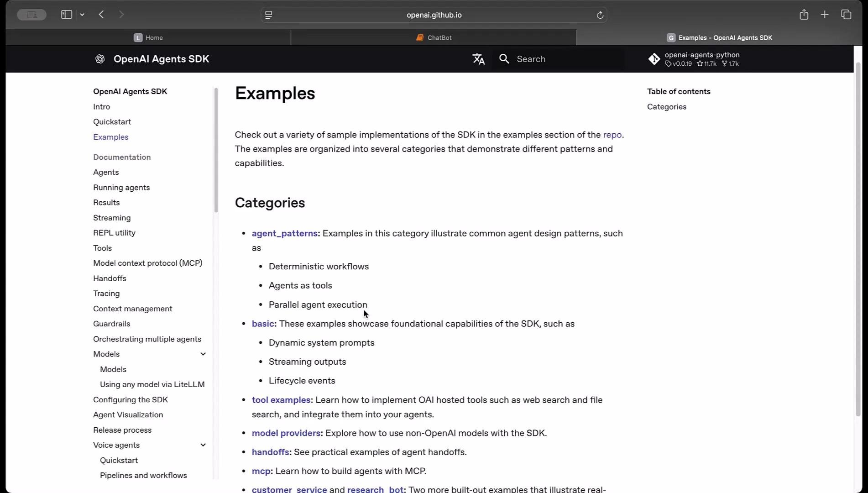The height and width of the screenshot is (493, 868).
Task: Open the tool examples link
Action: pyautogui.click(x=281, y=400)
